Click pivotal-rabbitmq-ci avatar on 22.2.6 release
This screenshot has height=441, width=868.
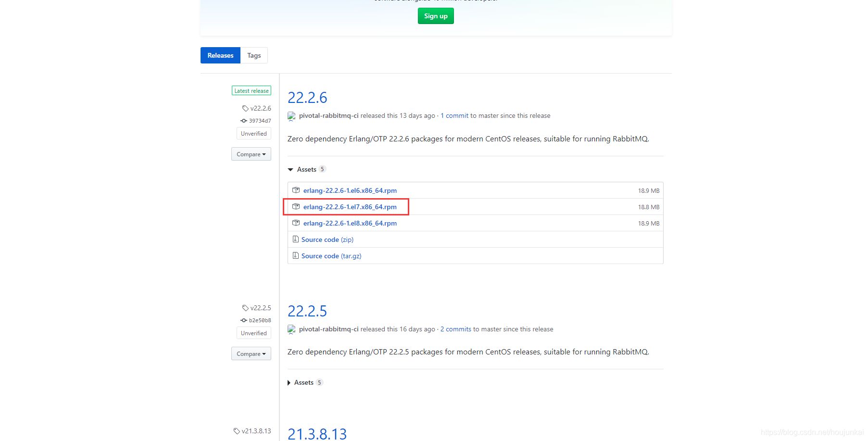click(291, 116)
